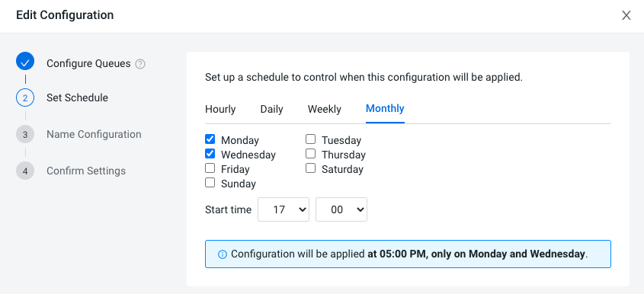Image resolution: width=644 pixels, height=294 pixels.
Task: Tick the Friday checkbox
Action: [x=210, y=168]
